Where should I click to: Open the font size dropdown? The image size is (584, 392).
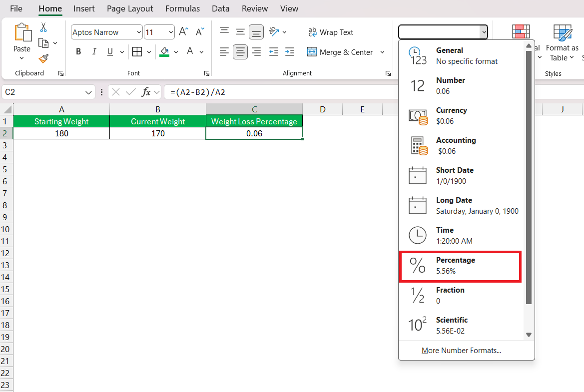[171, 32]
